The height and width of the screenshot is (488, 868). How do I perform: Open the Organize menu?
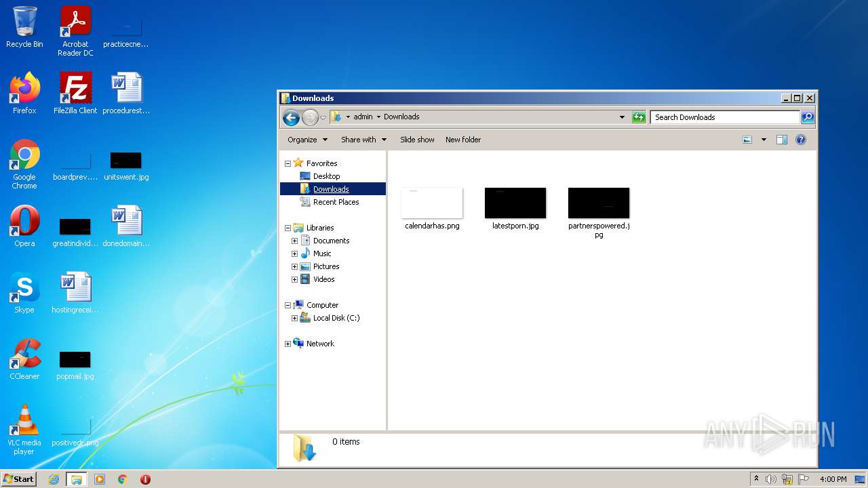307,140
